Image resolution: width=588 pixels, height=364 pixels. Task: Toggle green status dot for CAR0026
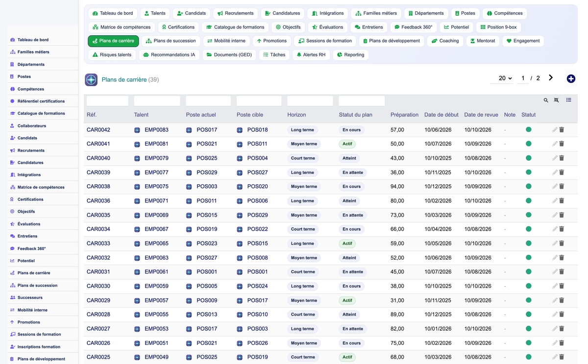click(529, 343)
